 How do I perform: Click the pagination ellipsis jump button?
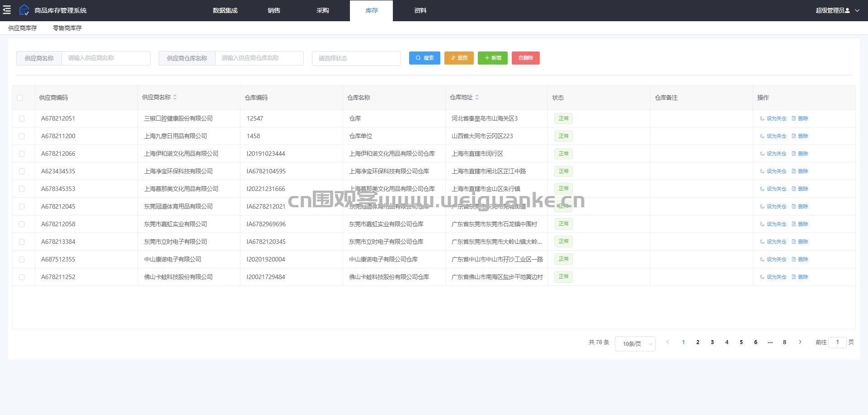pyautogui.click(x=770, y=342)
